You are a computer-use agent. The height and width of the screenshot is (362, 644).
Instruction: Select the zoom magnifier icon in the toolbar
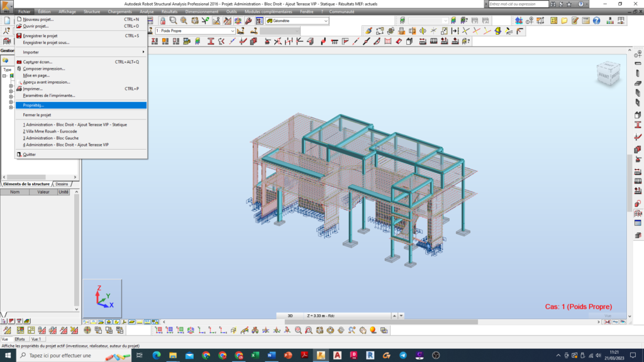[x=174, y=20]
